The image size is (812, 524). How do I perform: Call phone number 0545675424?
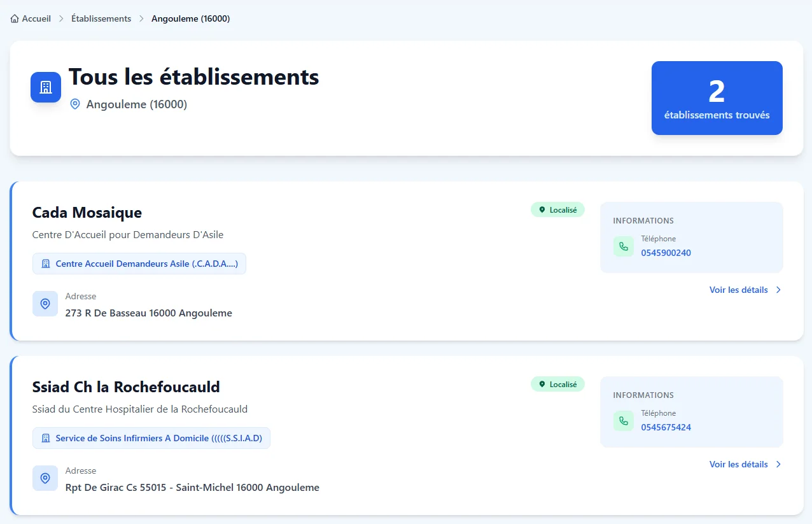click(x=666, y=427)
